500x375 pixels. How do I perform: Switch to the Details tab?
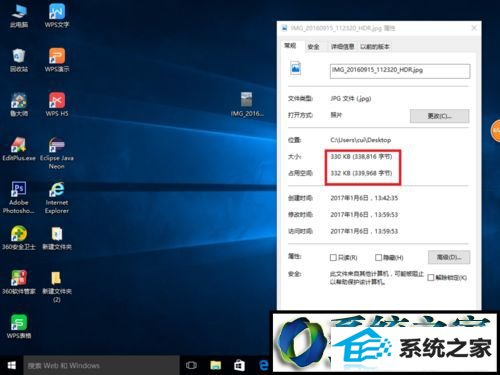click(342, 47)
